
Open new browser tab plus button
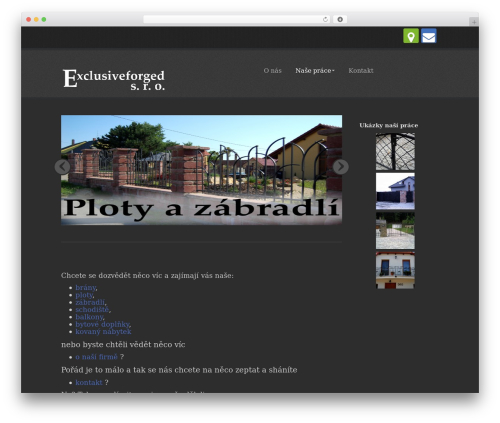[474, 22]
